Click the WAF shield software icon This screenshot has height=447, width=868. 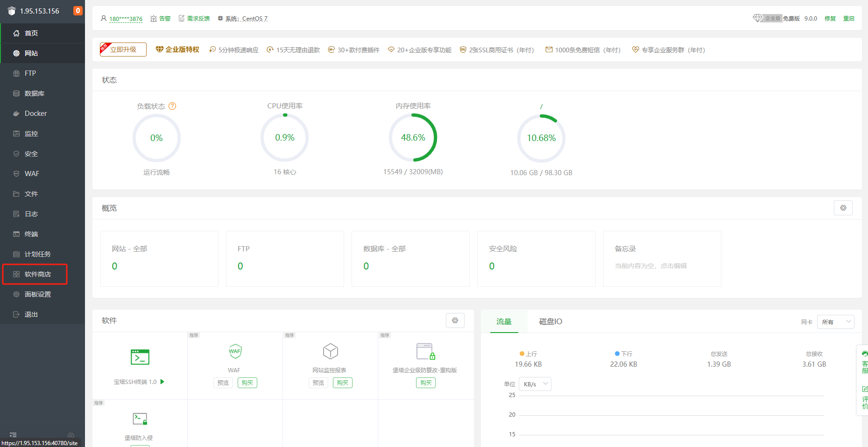pos(235,351)
